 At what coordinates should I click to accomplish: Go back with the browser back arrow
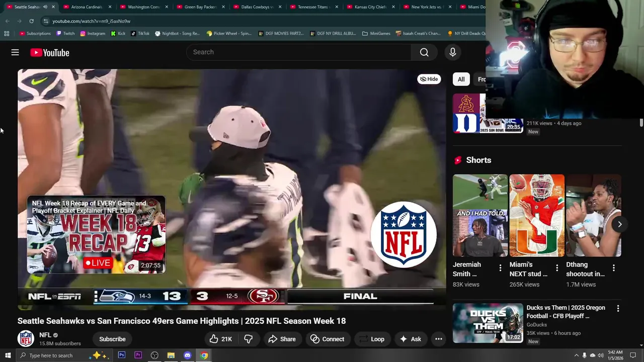pyautogui.click(x=7, y=21)
